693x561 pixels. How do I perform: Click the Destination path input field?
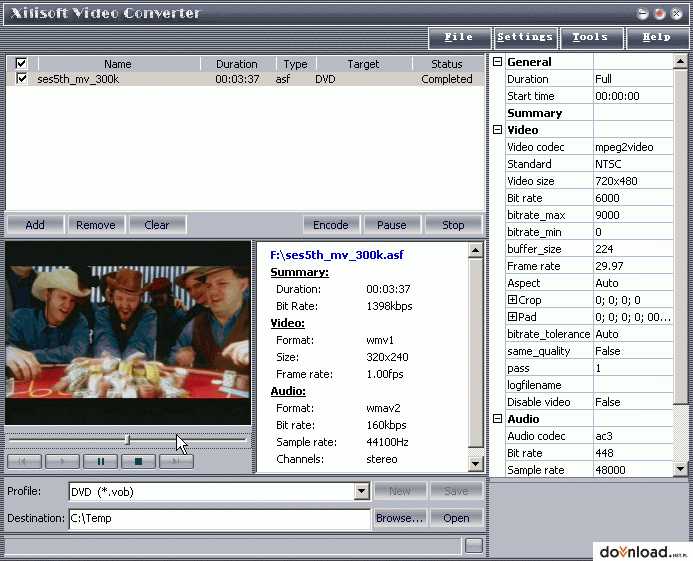220,518
